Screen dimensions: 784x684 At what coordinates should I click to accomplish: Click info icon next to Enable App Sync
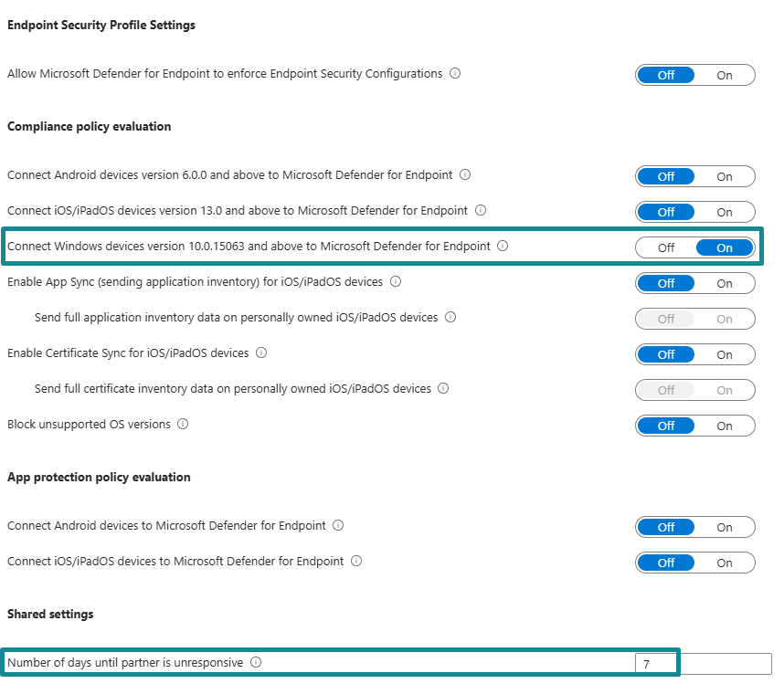point(396,281)
